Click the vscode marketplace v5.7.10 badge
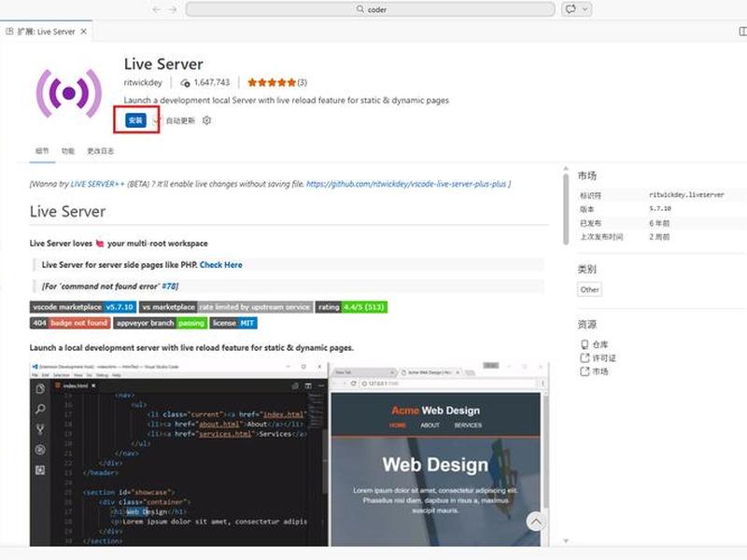 coord(83,307)
